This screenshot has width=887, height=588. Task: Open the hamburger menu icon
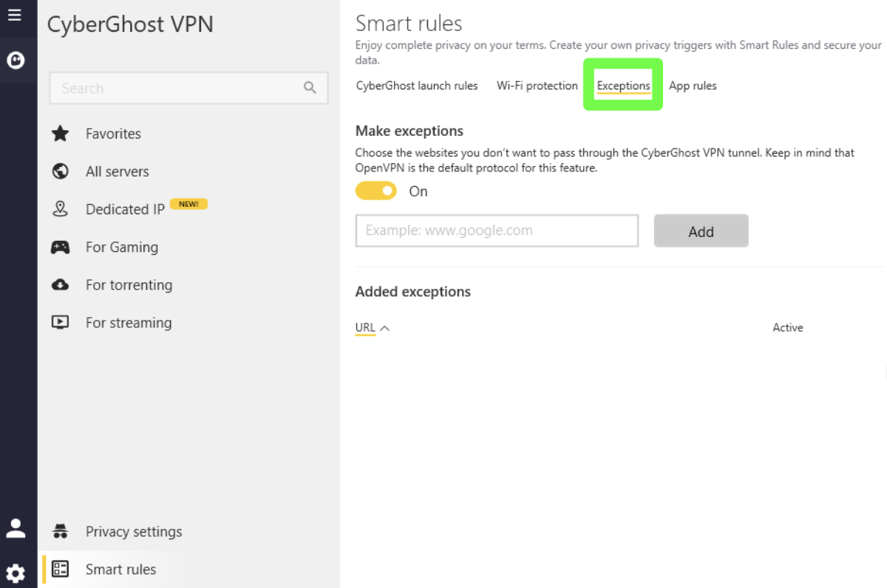tap(14, 15)
